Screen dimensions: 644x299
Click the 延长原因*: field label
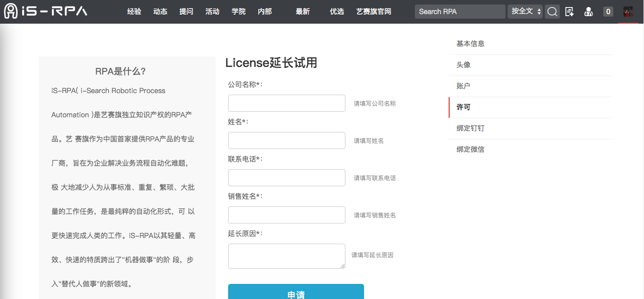click(245, 233)
